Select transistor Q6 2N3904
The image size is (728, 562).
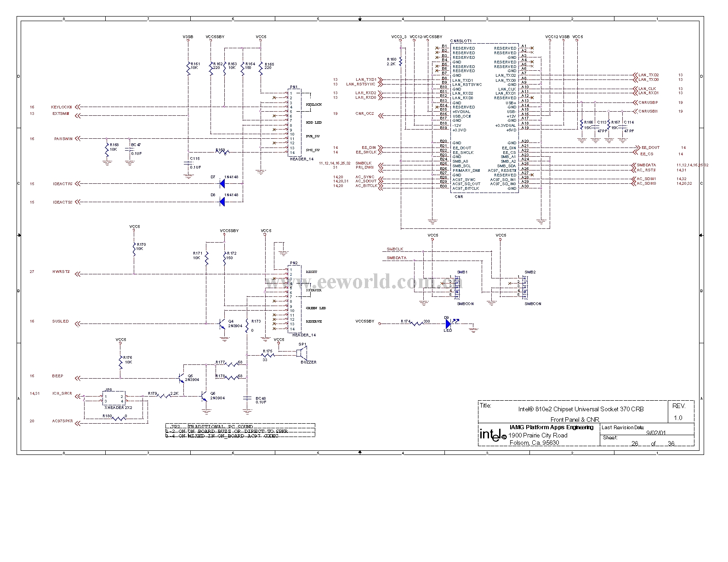205,397
